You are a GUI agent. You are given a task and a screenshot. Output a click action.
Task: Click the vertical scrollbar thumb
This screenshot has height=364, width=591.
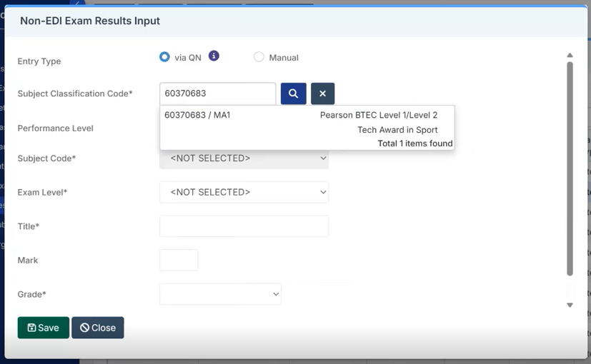coord(570,168)
